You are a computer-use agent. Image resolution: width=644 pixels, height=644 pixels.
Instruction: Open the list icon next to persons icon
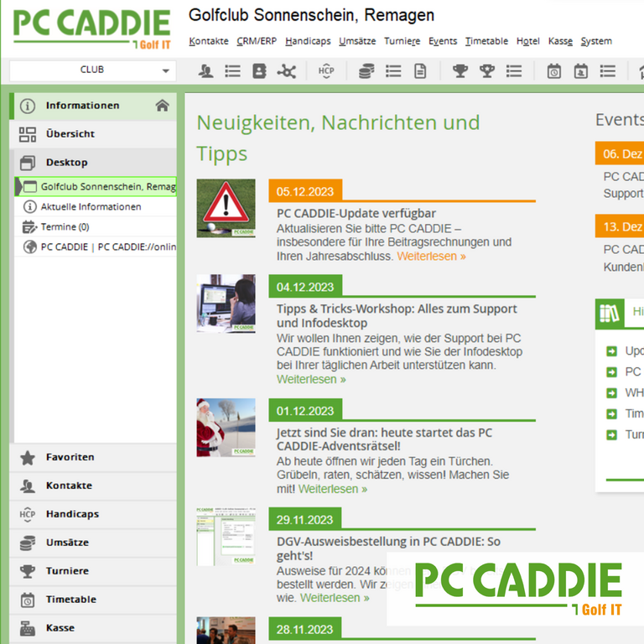[x=232, y=71]
